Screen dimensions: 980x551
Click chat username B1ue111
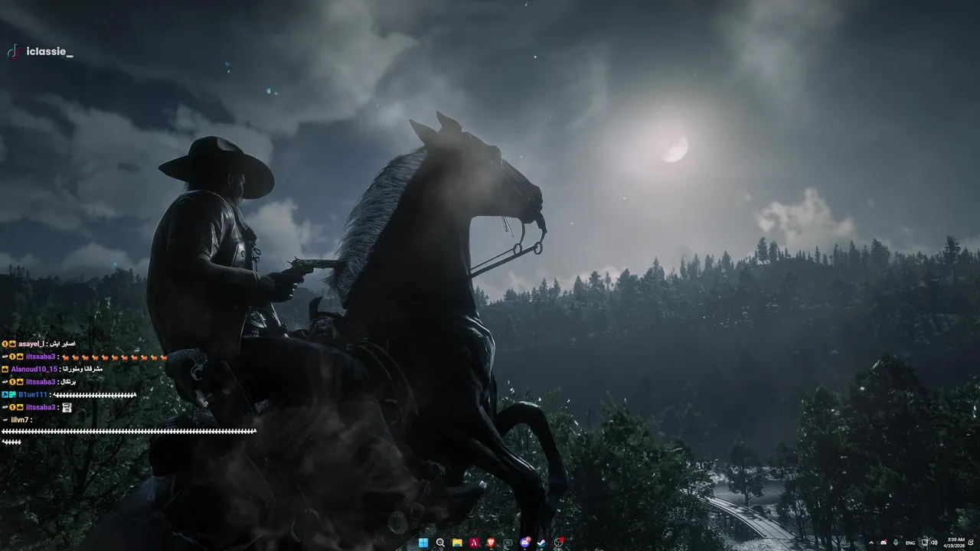pos(33,395)
